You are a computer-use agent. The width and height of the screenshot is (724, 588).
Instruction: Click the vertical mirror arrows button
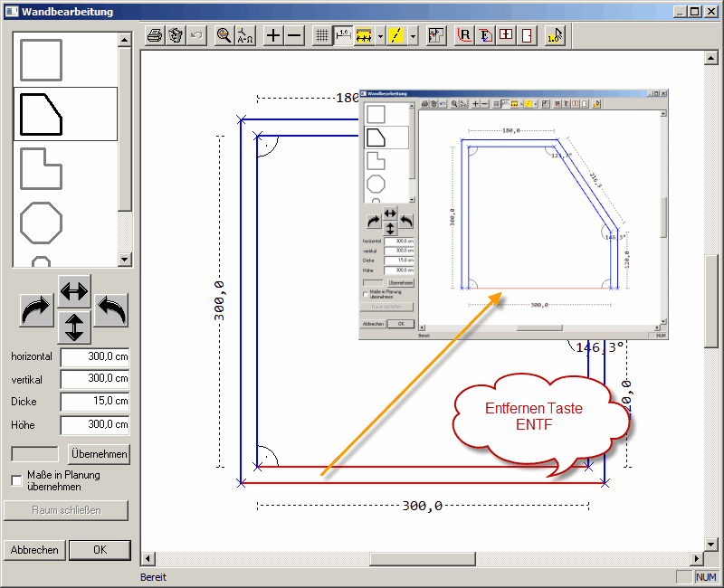(74, 326)
